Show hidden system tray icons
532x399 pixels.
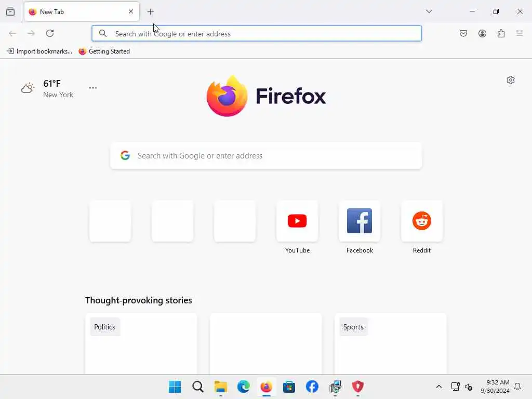point(438,387)
